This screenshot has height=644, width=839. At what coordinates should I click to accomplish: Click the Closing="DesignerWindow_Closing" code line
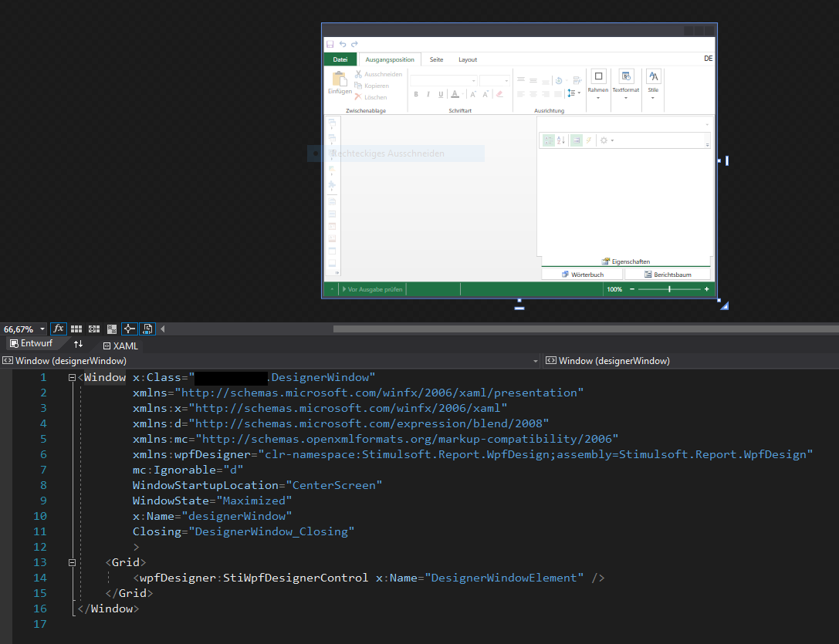pyautogui.click(x=243, y=531)
